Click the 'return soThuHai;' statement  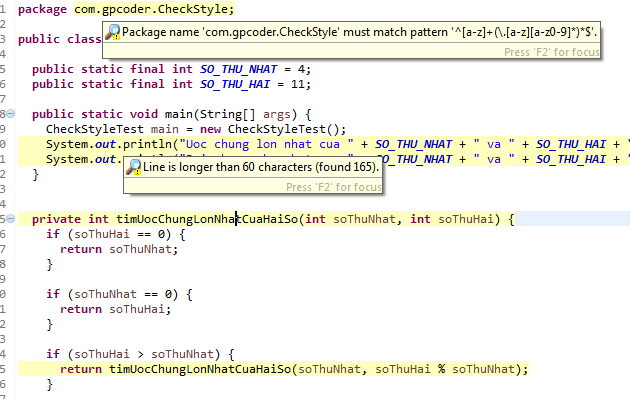[116, 309]
